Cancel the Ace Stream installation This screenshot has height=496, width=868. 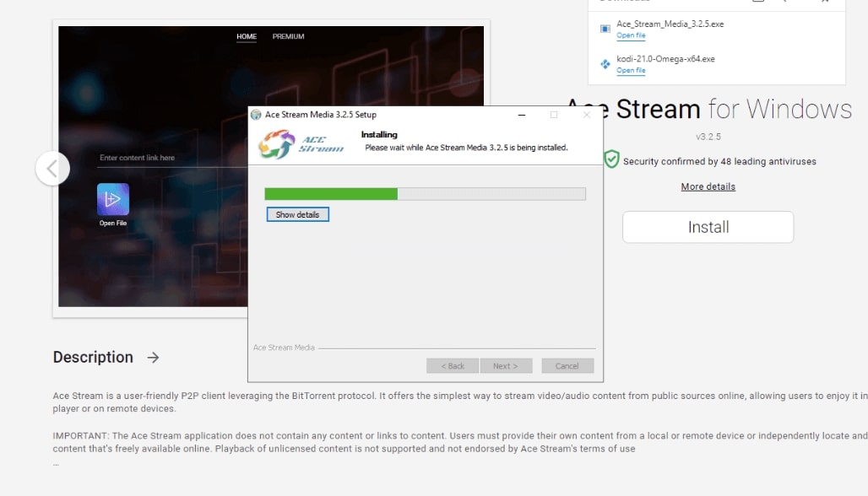pyautogui.click(x=567, y=365)
